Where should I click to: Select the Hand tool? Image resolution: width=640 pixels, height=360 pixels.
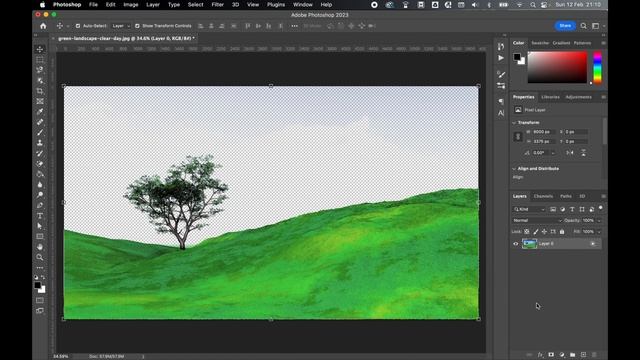(40, 247)
